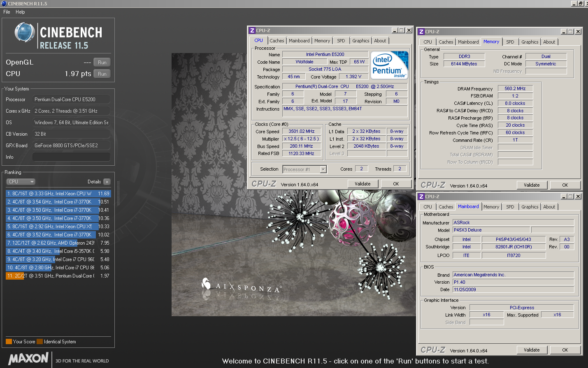Click OK in the CPU-Z Memory window

click(565, 185)
